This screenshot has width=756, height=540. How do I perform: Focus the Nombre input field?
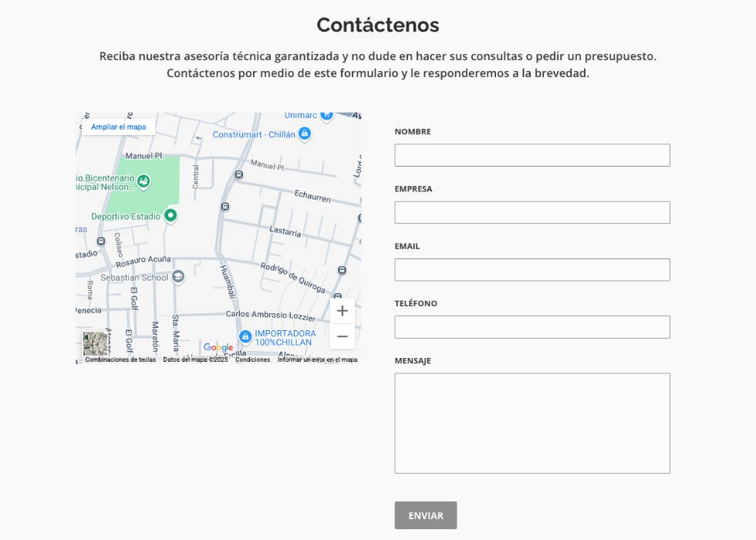(532, 155)
